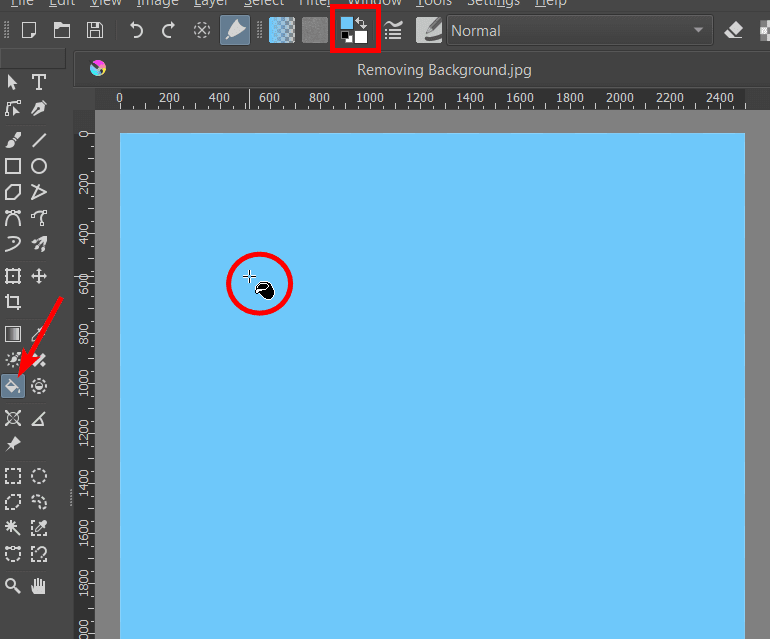Toggle eraser mode
This screenshot has height=639, width=770.
point(734,30)
